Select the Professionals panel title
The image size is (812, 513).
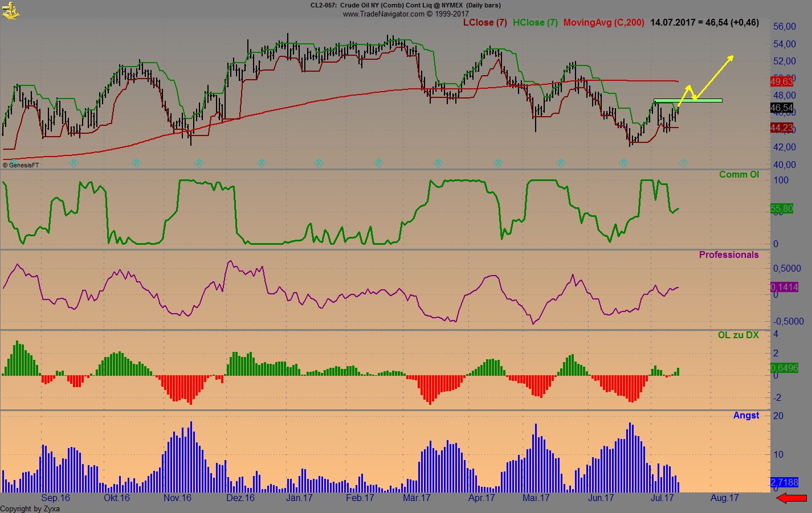(729, 255)
